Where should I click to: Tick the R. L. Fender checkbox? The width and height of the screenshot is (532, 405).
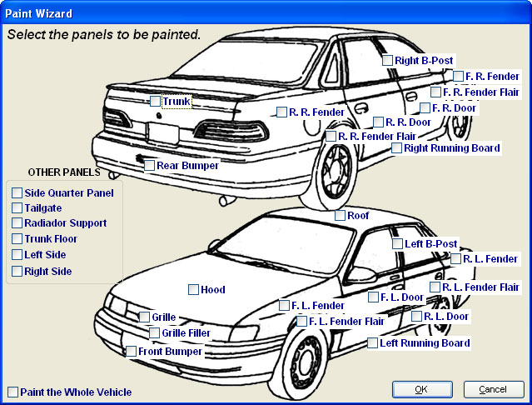point(455,258)
